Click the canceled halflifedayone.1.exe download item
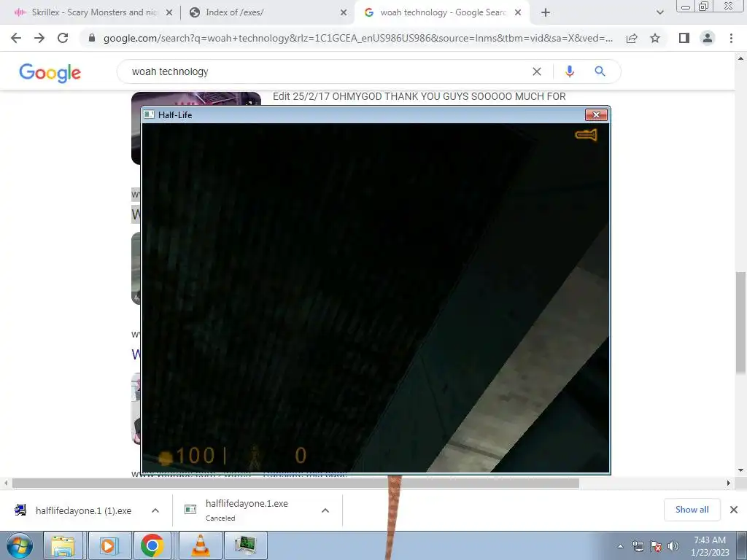The width and height of the screenshot is (747, 560). [x=247, y=510]
